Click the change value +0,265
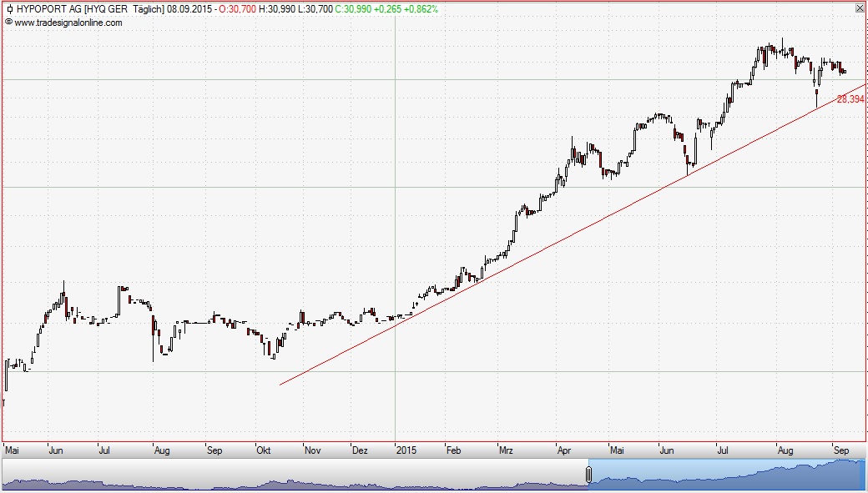This screenshot has height=493, width=868. tap(387, 9)
